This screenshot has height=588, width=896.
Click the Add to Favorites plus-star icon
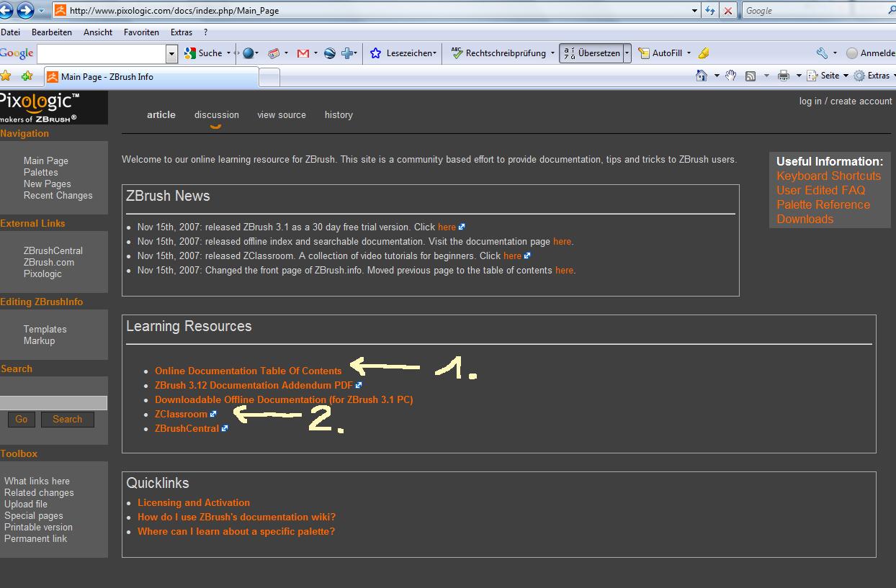[x=27, y=76]
